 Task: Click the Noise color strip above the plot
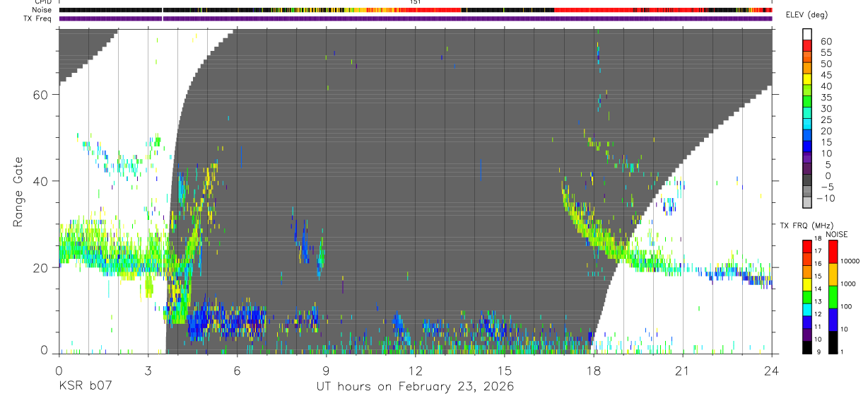click(x=416, y=10)
